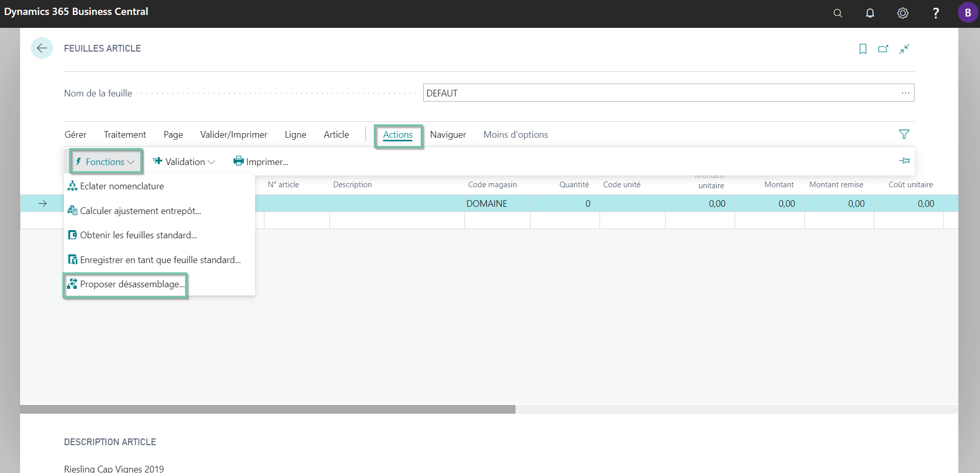980x473 pixels.
Task: Click the help question mark
Action: [x=936, y=13]
